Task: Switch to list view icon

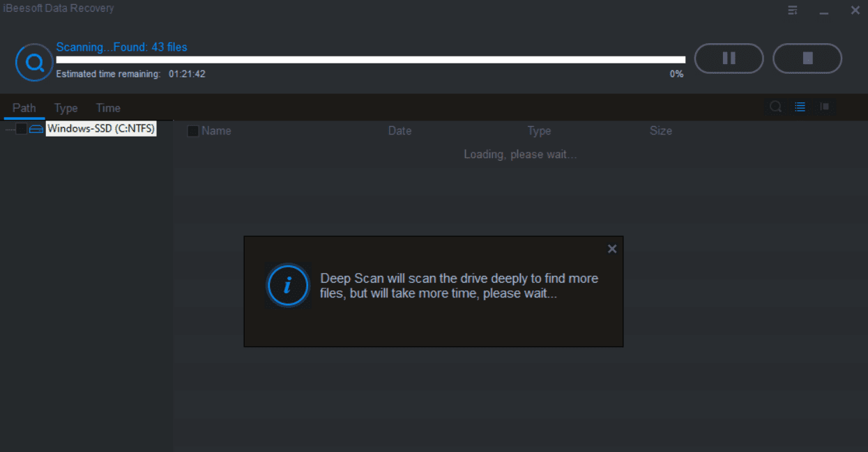Action: (800, 107)
